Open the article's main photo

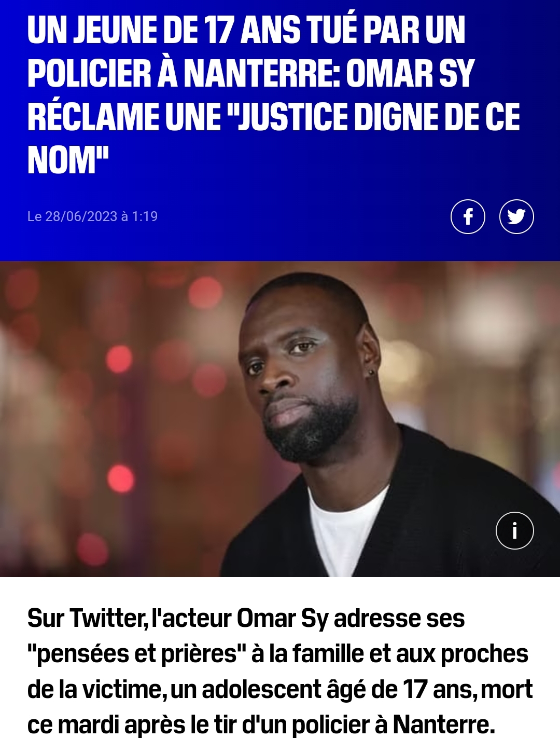(280, 419)
